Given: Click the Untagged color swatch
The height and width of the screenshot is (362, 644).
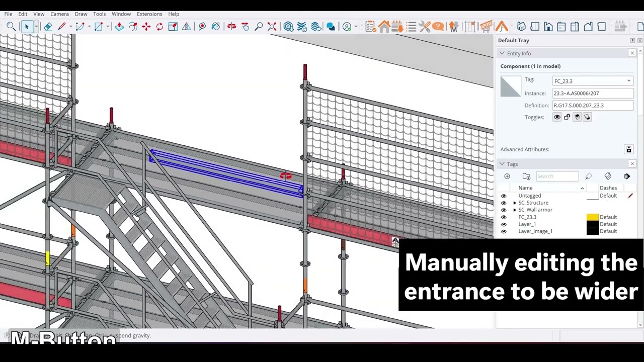Looking at the screenshot, I should (x=593, y=196).
